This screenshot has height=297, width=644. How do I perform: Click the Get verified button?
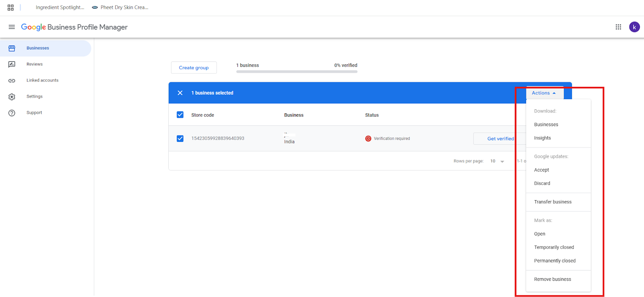500,139
